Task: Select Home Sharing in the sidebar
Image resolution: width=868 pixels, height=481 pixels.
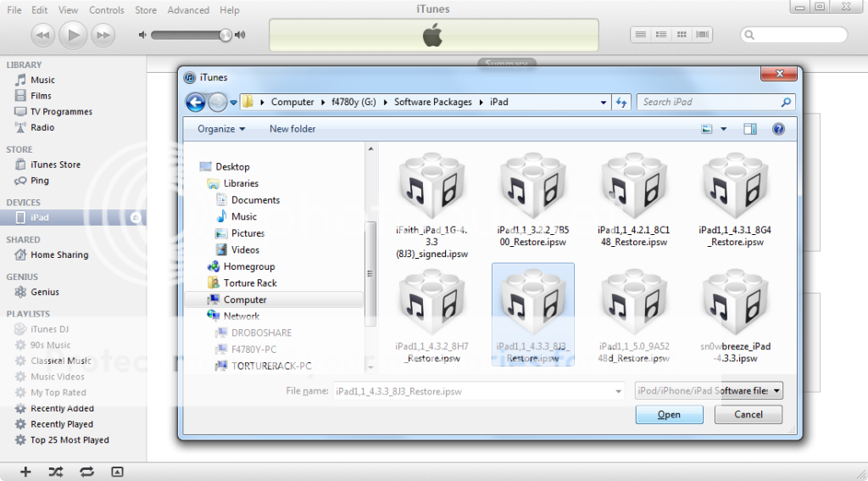Action: point(59,254)
